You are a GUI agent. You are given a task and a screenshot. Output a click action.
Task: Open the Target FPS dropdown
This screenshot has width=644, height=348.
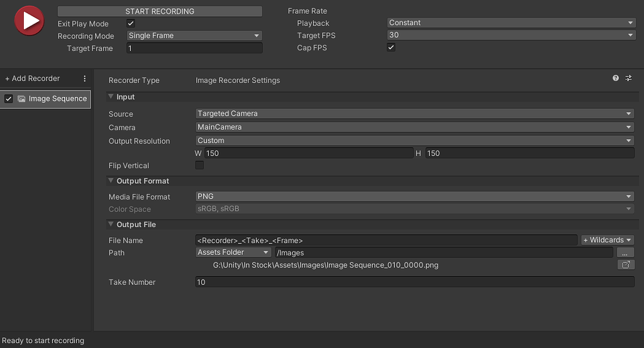pos(511,35)
